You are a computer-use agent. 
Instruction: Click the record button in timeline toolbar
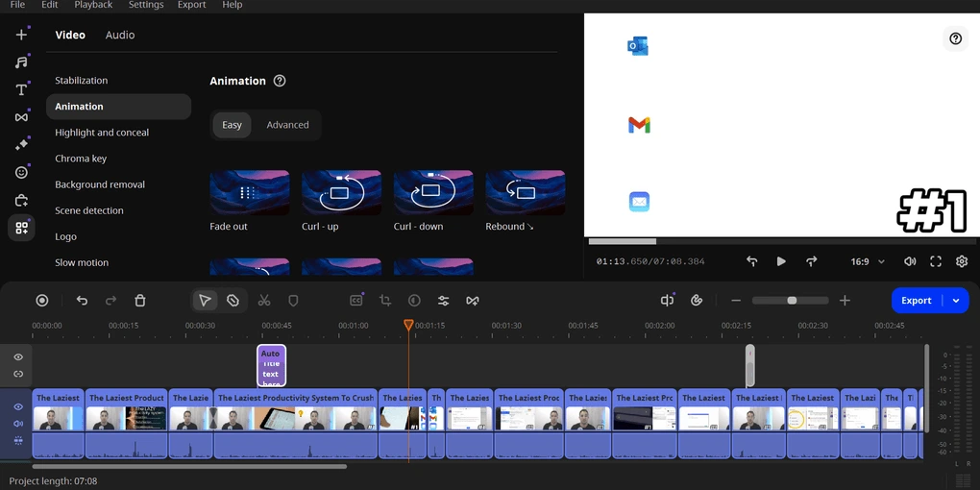tap(42, 301)
